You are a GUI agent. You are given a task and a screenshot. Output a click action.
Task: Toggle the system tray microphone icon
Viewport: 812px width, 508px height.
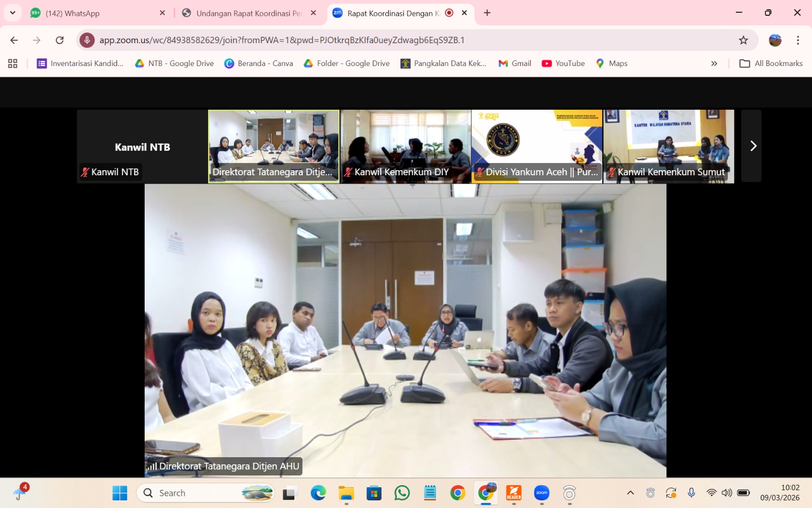[x=691, y=493]
